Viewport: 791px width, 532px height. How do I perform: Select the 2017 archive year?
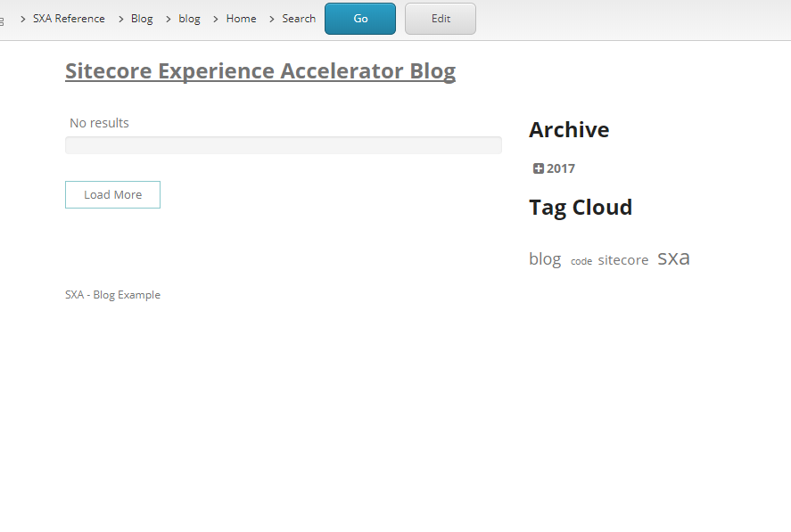tap(560, 168)
